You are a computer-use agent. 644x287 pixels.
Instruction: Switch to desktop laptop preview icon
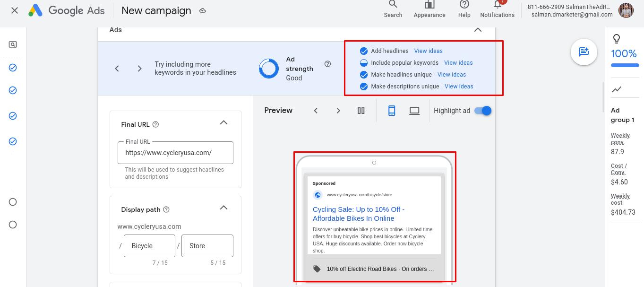414,111
